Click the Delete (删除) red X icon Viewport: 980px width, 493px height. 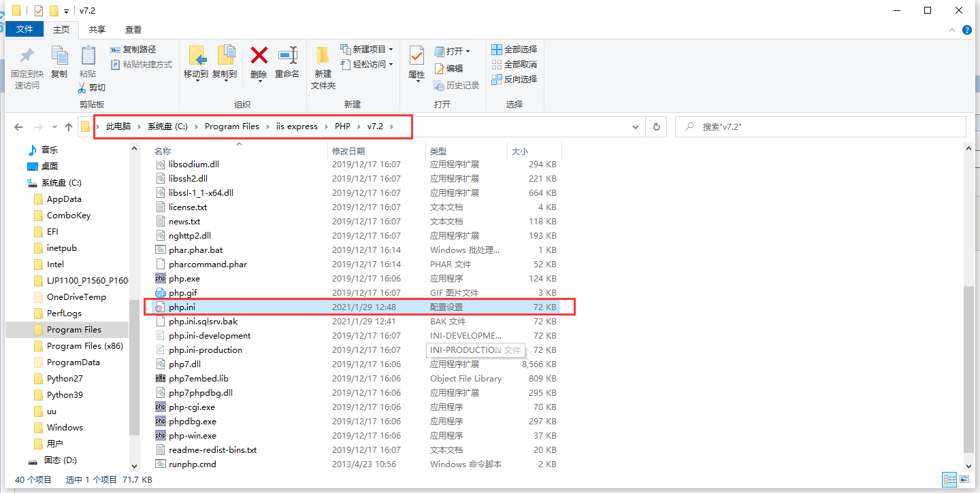point(259,56)
